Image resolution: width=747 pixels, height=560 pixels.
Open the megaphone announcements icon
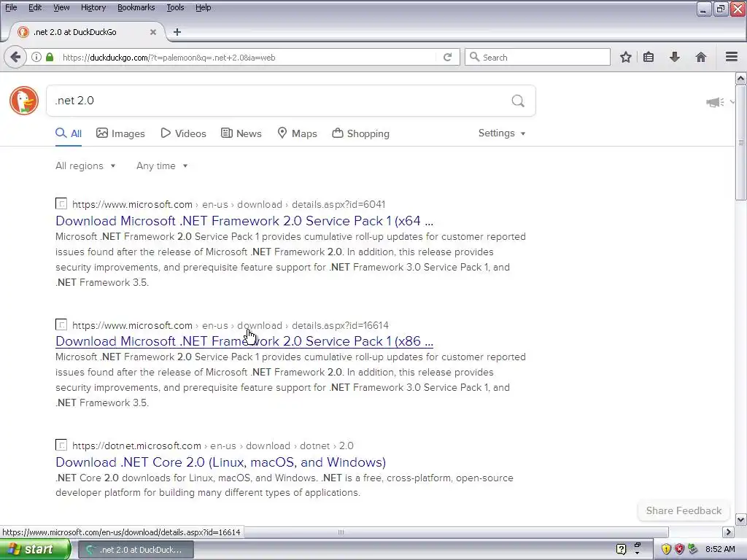[715, 101]
